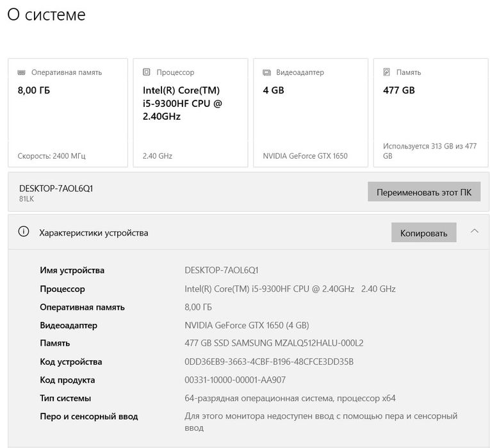Click the info icon beside Характеристики устройства
The width and height of the screenshot is (490, 448).
point(24,232)
